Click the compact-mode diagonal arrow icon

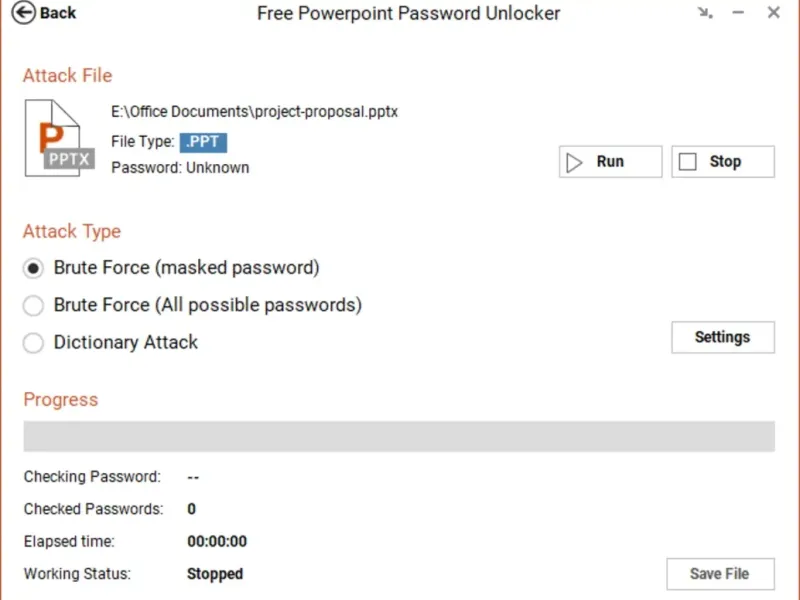[x=706, y=13]
